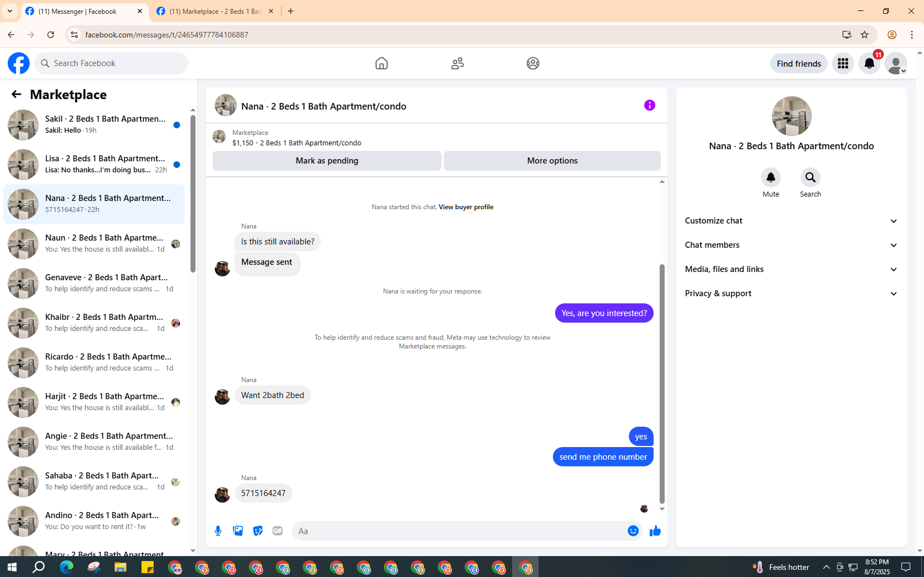Open the notifications bell with 11 badge

coord(869,63)
